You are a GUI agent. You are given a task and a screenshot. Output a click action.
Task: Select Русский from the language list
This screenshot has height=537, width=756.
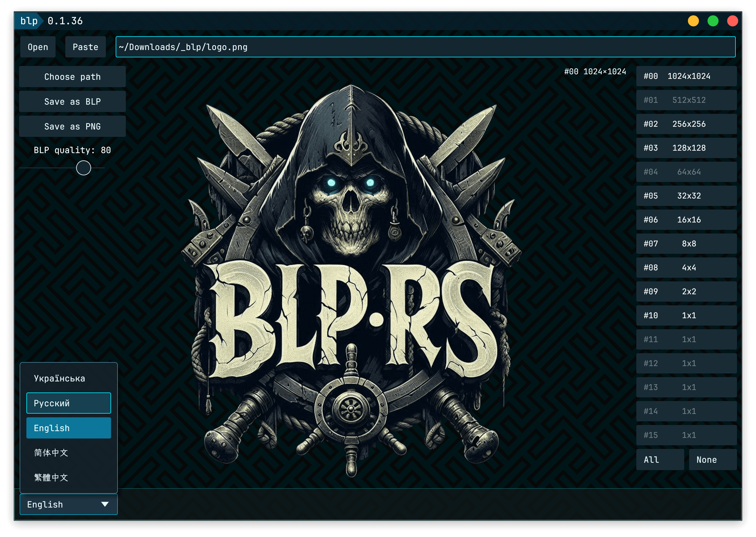[68, 403]
